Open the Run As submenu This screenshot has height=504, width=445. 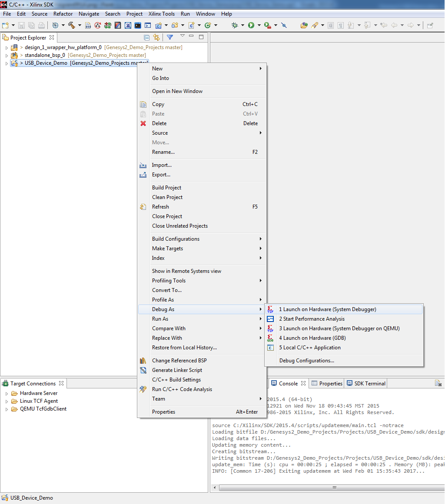pyautogui.click(x=202, y=319)
